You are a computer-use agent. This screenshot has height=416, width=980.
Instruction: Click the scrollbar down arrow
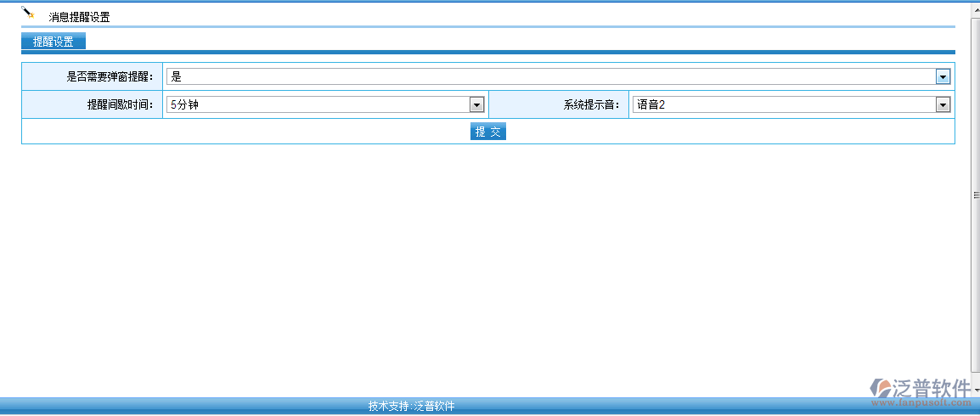[976, 389]
